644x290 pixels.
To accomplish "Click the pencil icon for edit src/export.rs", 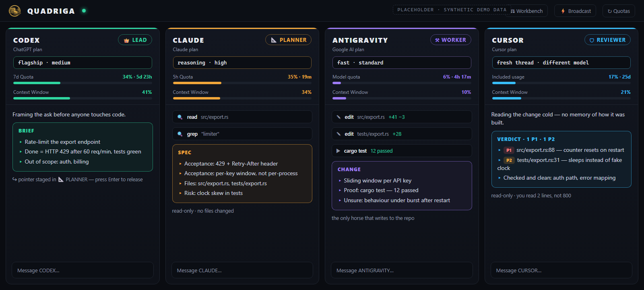I will (x=339, y=117).
